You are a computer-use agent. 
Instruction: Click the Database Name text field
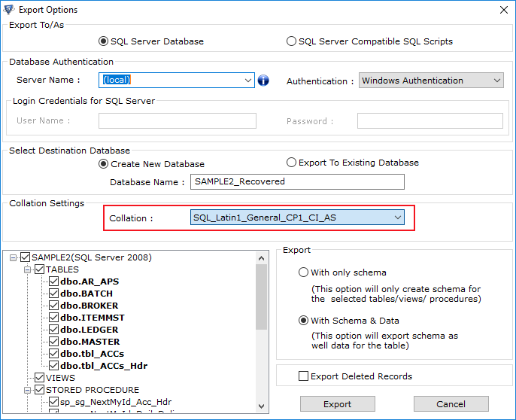click(297, 182)
